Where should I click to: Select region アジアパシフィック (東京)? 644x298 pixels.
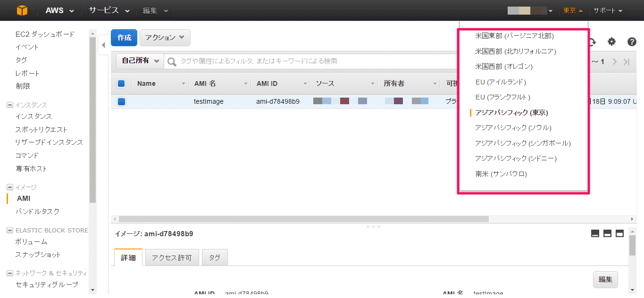[x=511, y=113]
